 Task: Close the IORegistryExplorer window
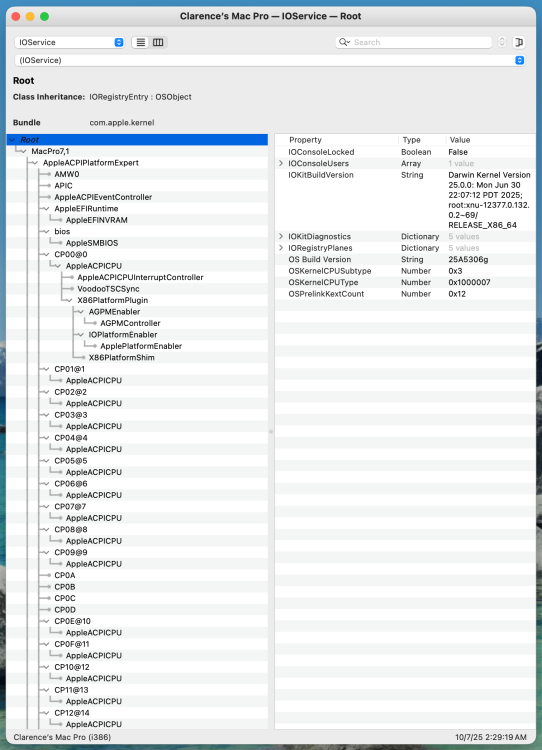(16, 16)
